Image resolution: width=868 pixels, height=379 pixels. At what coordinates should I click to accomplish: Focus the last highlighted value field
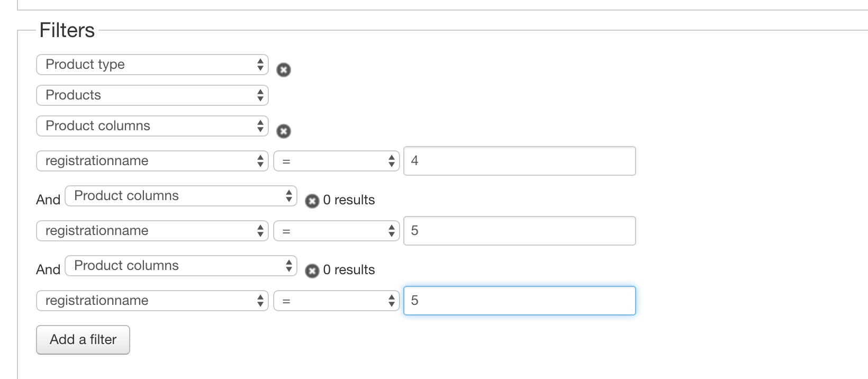point(519,301)
